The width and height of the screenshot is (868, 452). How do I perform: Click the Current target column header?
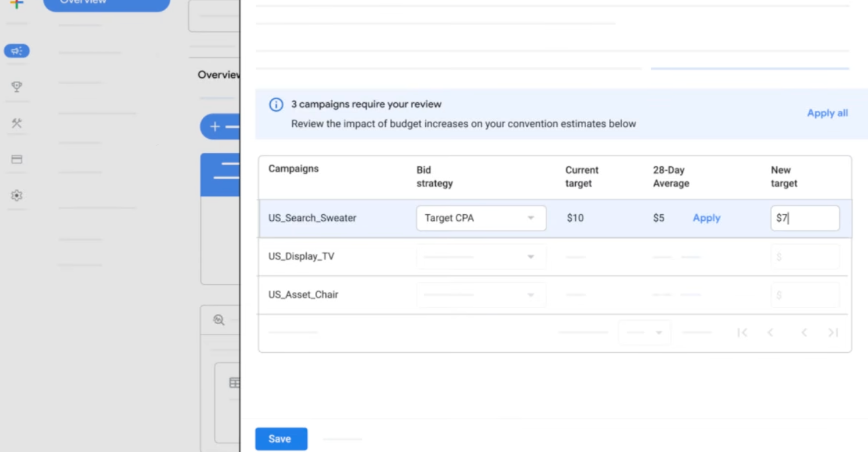(582, 177)
